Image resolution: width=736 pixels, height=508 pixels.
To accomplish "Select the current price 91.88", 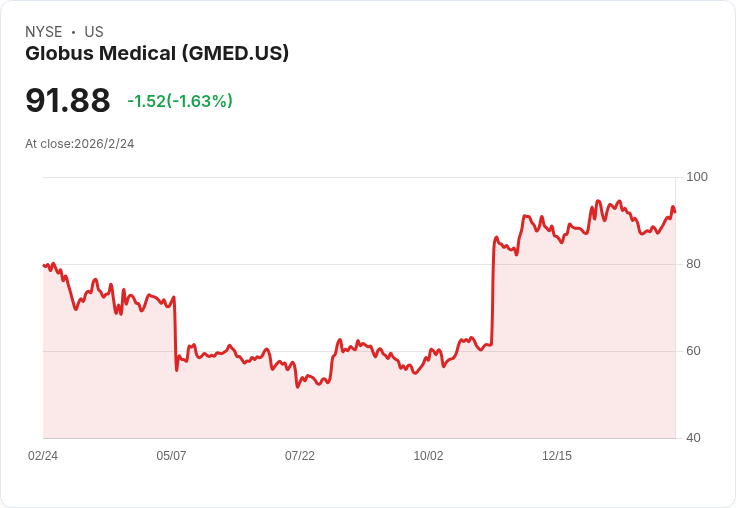I will pyautogui.click(x=68, y=100).
